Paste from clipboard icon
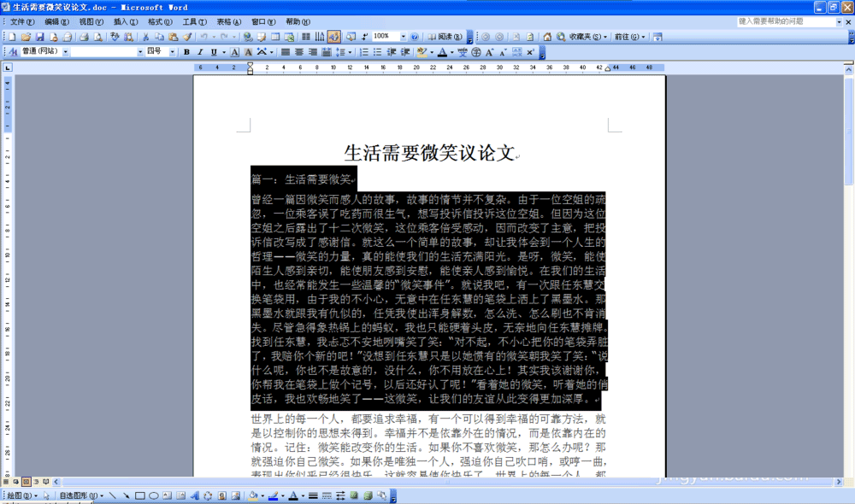The height and width of the screenshot is (504, 855). click(x=174, y=37)
